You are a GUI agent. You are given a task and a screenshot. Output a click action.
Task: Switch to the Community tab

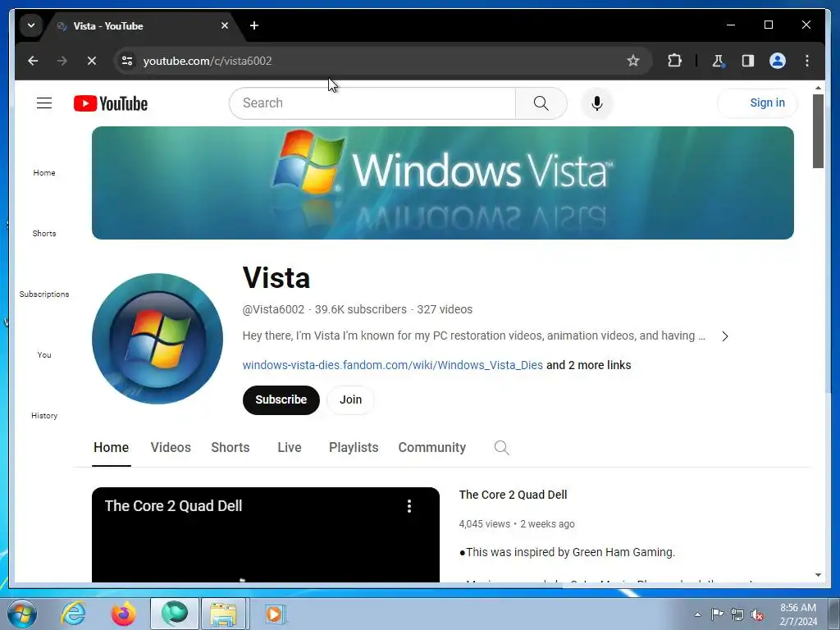point(431,447)
